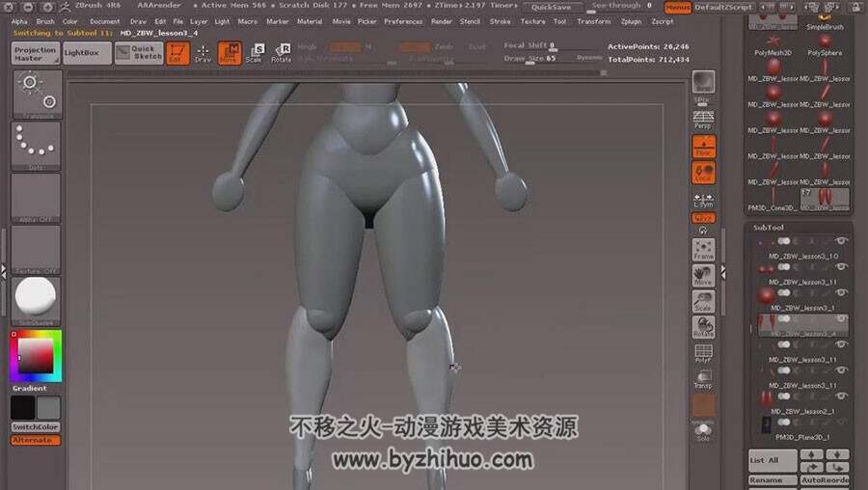Click Rename subtool button
Screen dimensions: 868x490
point(773,480)
